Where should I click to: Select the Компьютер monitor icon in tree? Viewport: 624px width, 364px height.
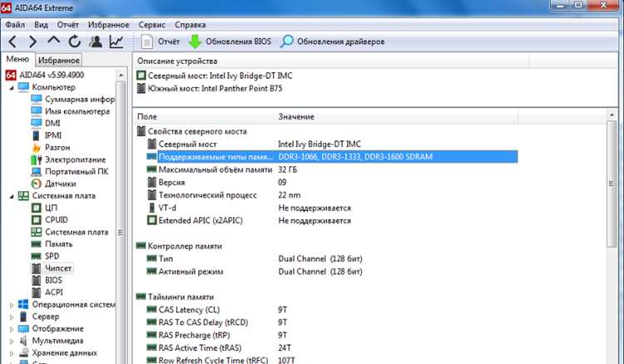click(23, 87)
